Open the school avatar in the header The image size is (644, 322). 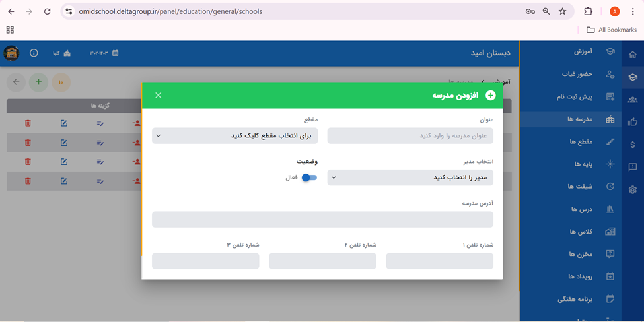click(11, 53)
